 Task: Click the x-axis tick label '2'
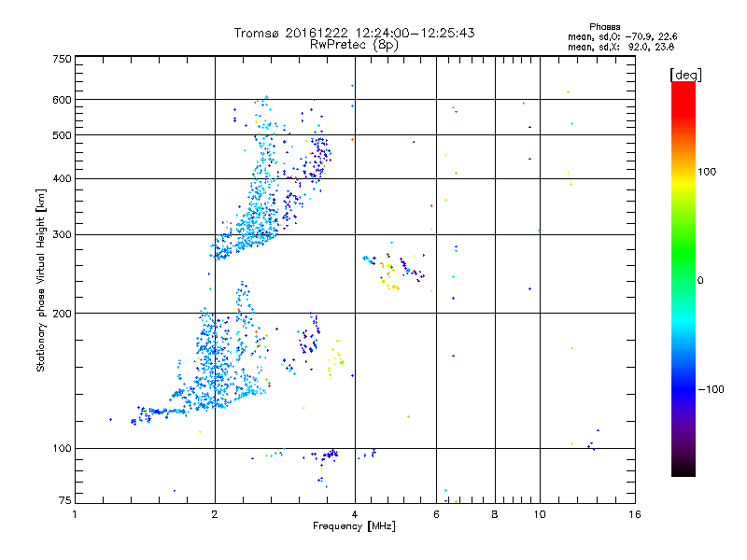pyautogui.click(x=215, y=514)
